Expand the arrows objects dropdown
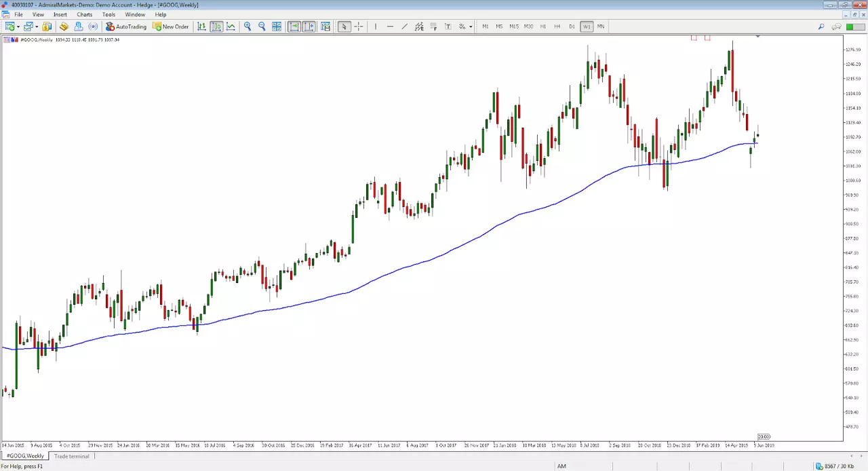868x471 pixels. 471,26
